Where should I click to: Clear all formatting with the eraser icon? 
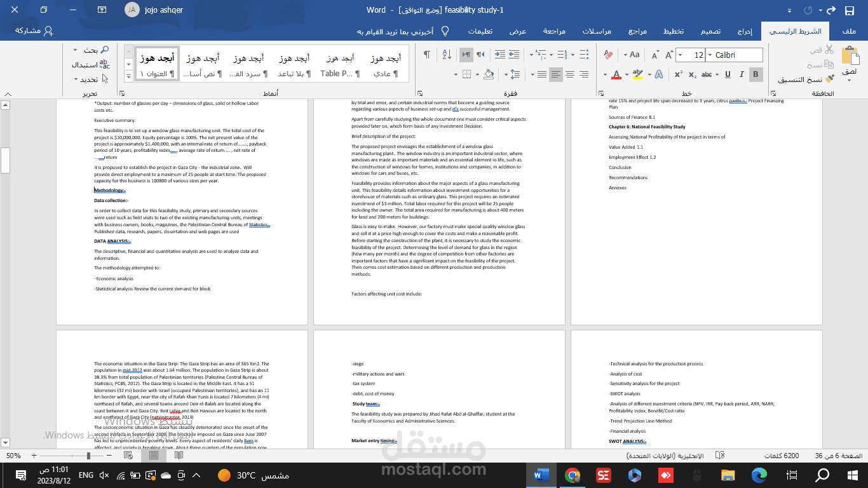coord(608,55)
